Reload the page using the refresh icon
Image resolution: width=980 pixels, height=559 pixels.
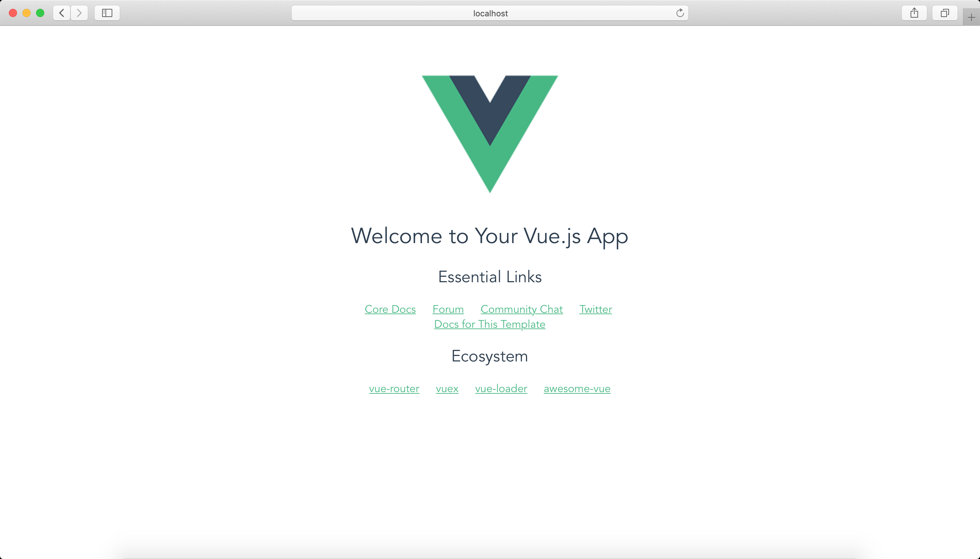click(680, 13)
